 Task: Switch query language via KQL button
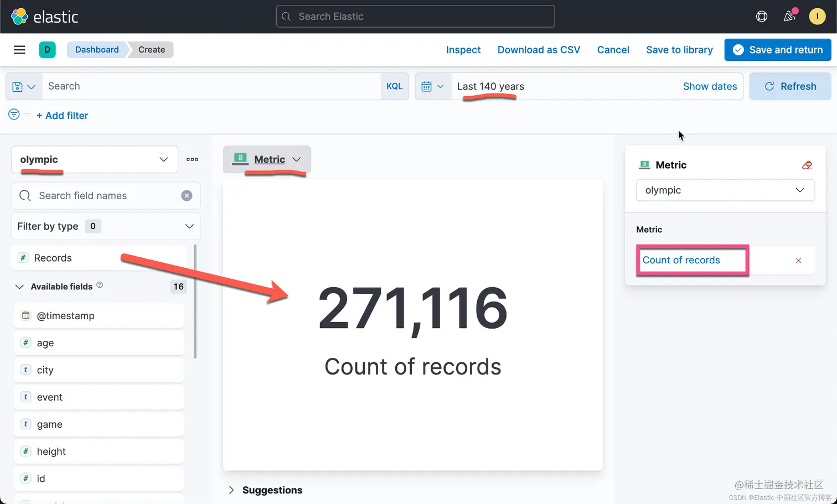pyautogui.click(x=394, y=86)
